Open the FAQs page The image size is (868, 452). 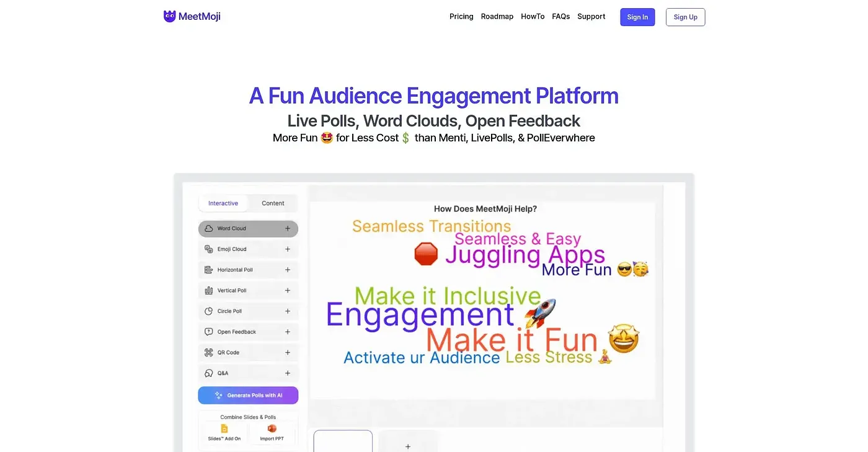tap(561, 17)
